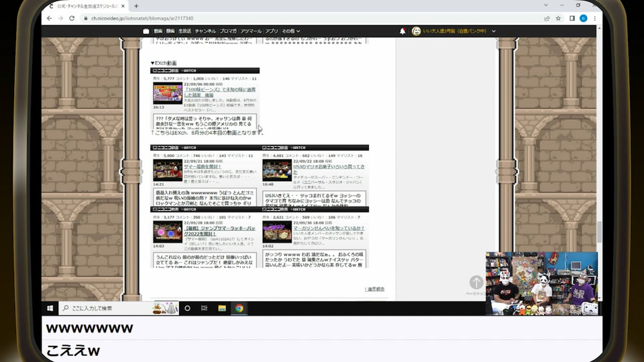Click the page-top arrow button
Image resolution: width=644 pixels, height=362 pixels.
pos(476,282)
